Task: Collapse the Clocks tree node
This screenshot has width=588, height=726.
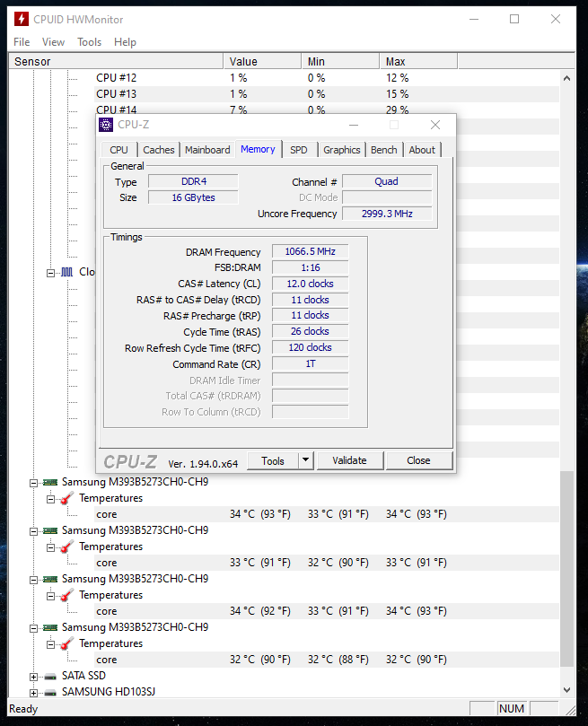Action: 50,273
